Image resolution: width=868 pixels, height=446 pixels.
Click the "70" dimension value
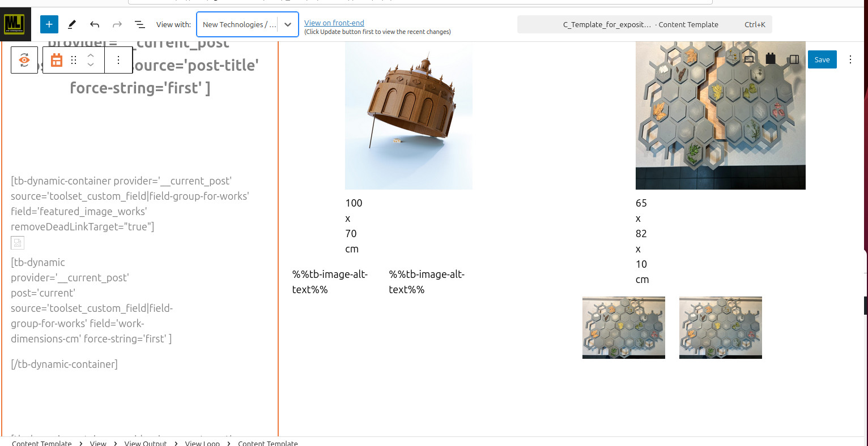tap(351, 234)
